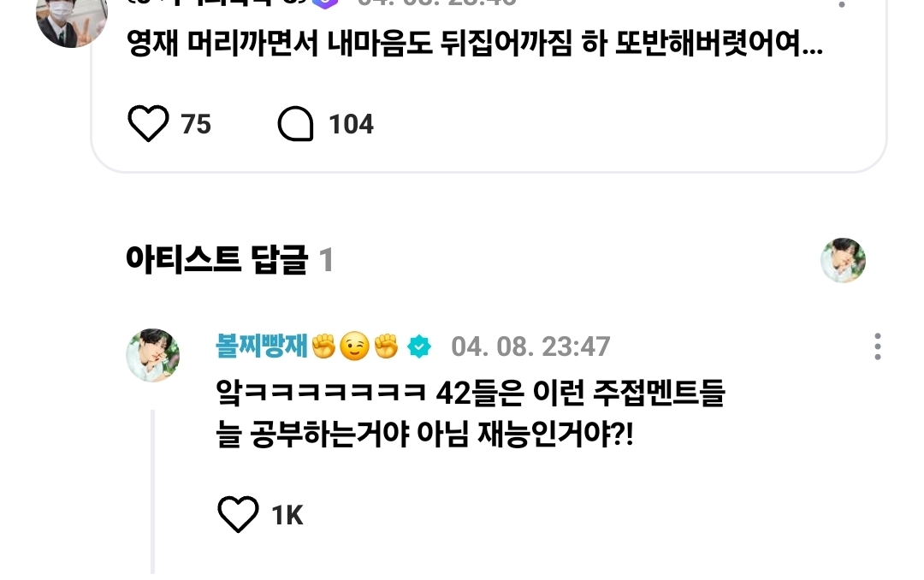Image resolution: width=924 pixels, height=580 pixels.
Task: Open comments via the speech bubble icon
Action: pyautogui.click(x=295, y=124)
